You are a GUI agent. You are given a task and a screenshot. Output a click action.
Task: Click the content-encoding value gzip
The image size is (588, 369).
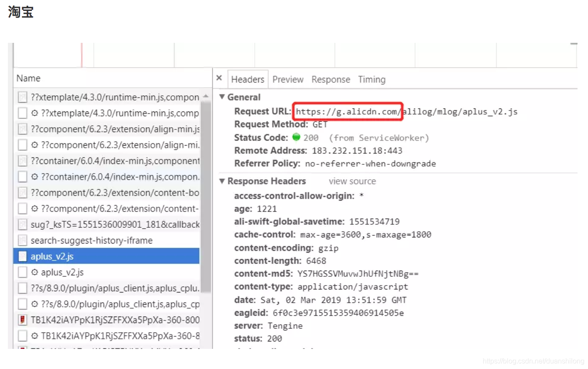328,248
